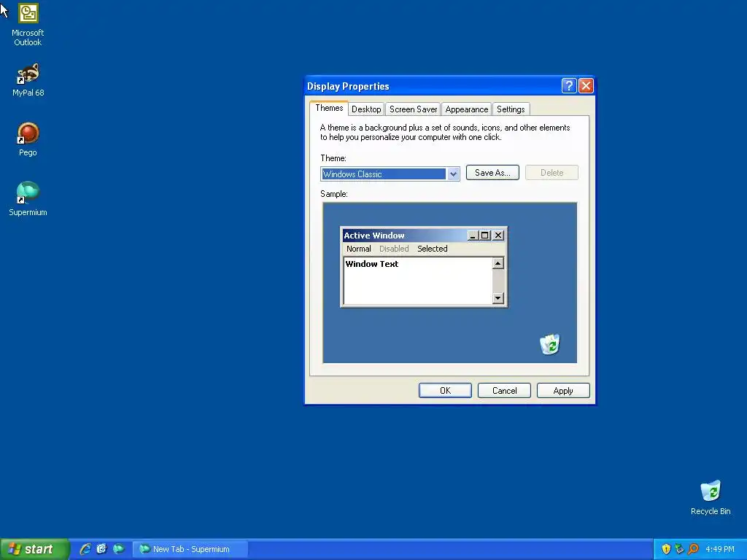Click the Window Text sample area
This screenshot has width=747, height=560.
click(x=417, y=281)
